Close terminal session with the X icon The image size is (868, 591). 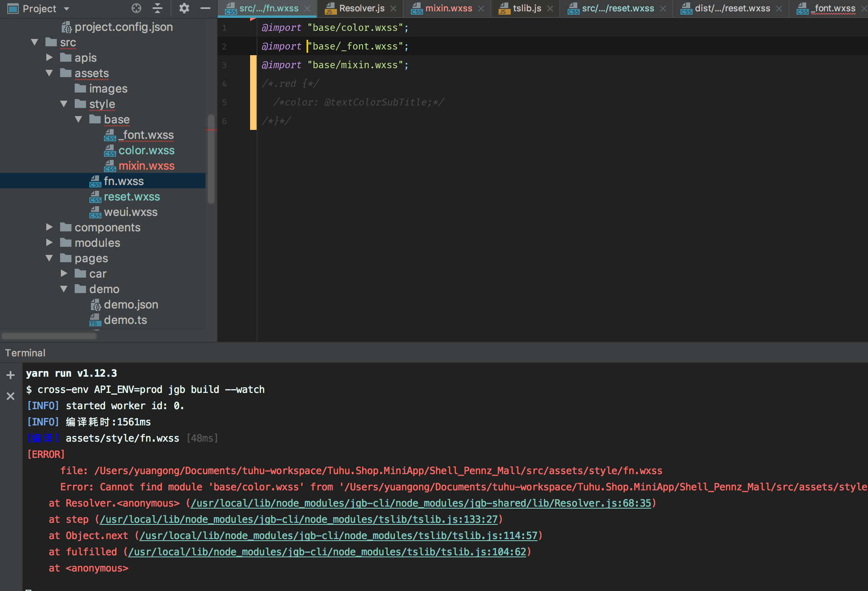(10, 396)
